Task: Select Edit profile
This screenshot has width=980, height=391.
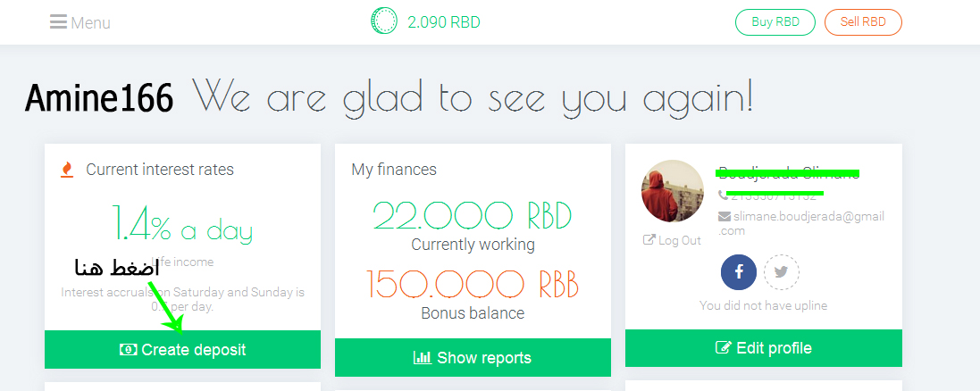Action: click(763, 348)
